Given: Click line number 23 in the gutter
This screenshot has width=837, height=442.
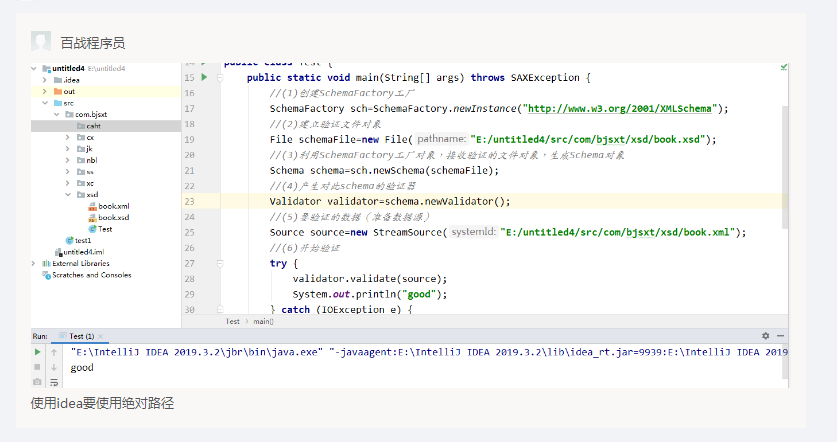Looking at the screenshot, I should pos(189,201).
